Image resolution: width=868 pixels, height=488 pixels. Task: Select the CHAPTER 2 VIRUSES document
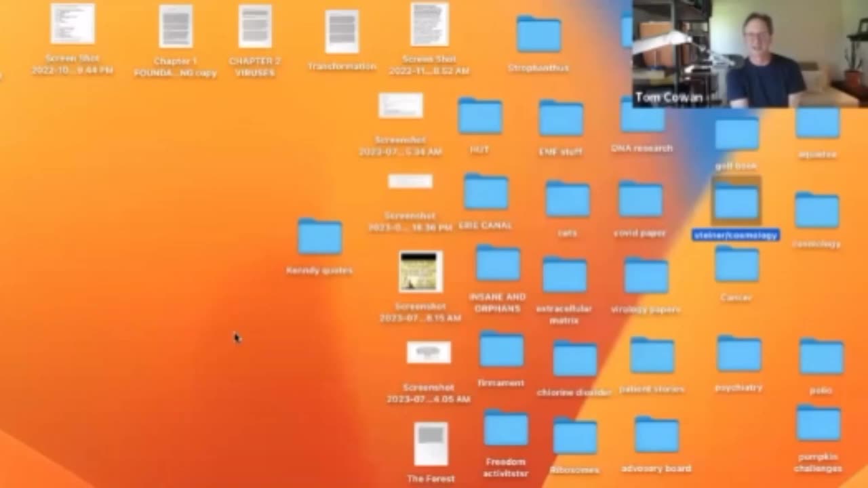point(255,26)
